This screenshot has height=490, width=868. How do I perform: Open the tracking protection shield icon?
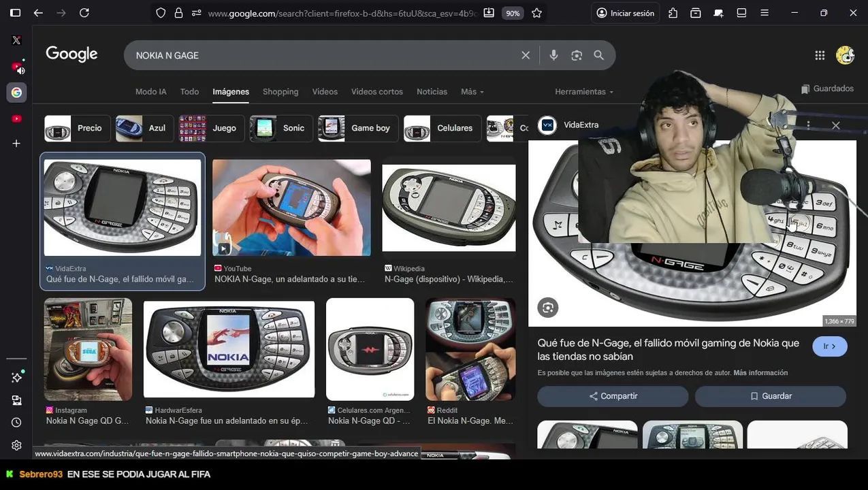[161, 13]
